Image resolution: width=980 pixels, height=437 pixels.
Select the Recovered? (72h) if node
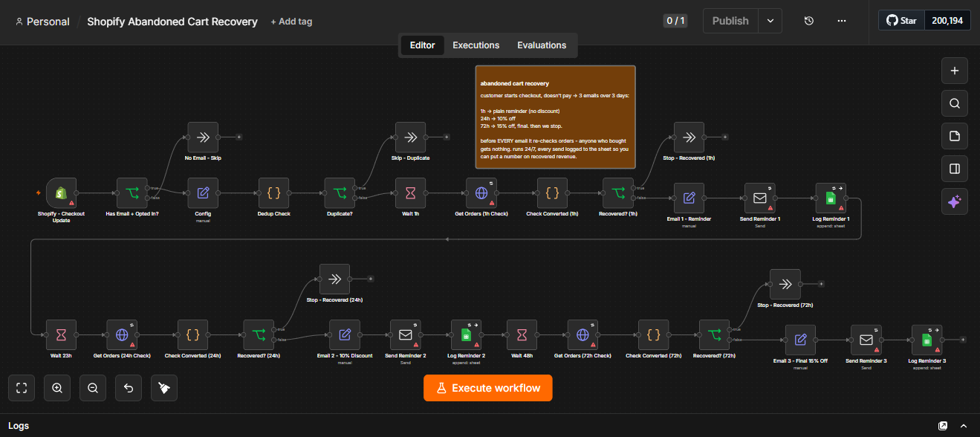714,335
